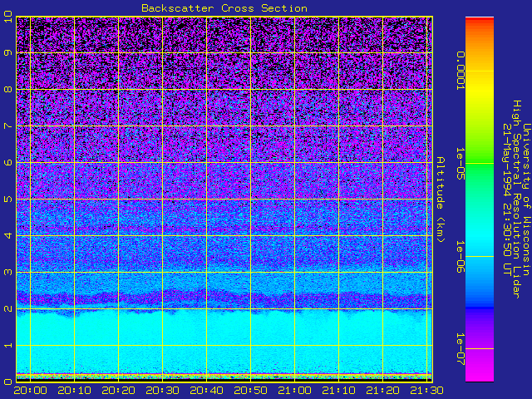Click the altitude label 3

coord(7,272)
